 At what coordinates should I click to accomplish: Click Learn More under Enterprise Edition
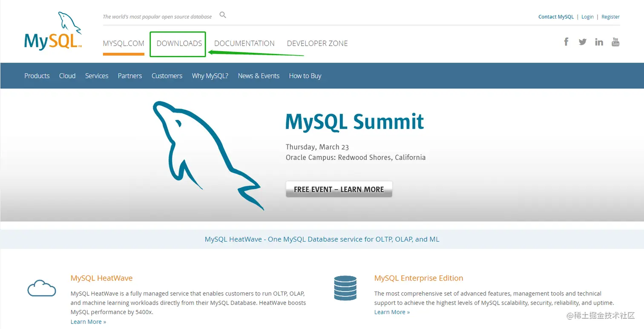392,312
